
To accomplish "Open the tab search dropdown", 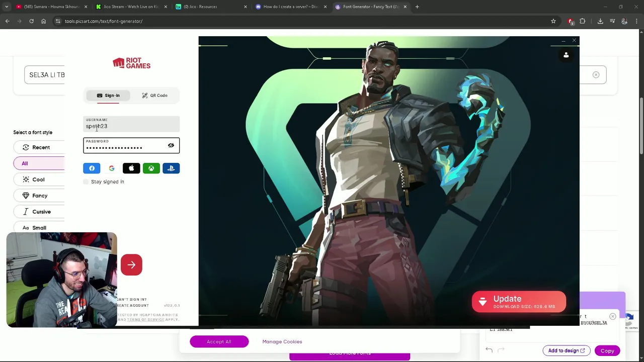I will 7,7.
